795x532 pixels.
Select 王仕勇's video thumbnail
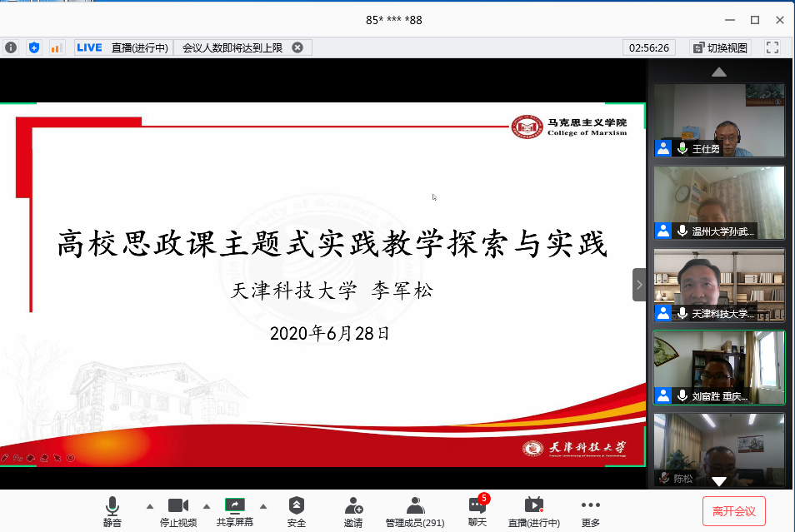point(718,120)
